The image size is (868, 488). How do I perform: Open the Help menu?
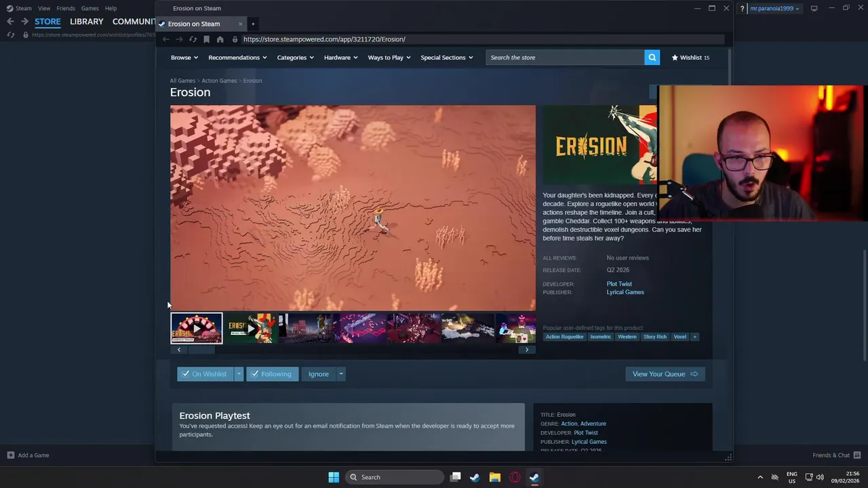pyautogui.click(x=111, y=8)
